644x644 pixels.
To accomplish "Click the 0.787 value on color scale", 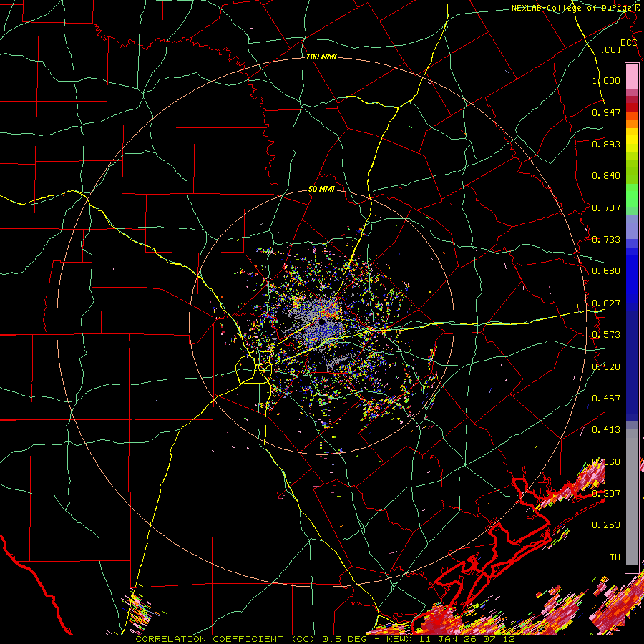I will coord(606,208).
